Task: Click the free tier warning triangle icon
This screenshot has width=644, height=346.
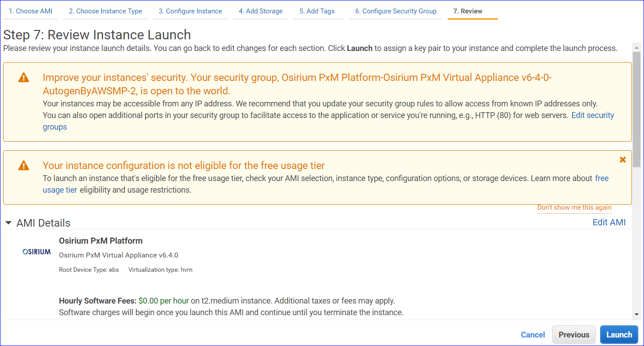Action: pyautogui.click(x=24, y=166)
